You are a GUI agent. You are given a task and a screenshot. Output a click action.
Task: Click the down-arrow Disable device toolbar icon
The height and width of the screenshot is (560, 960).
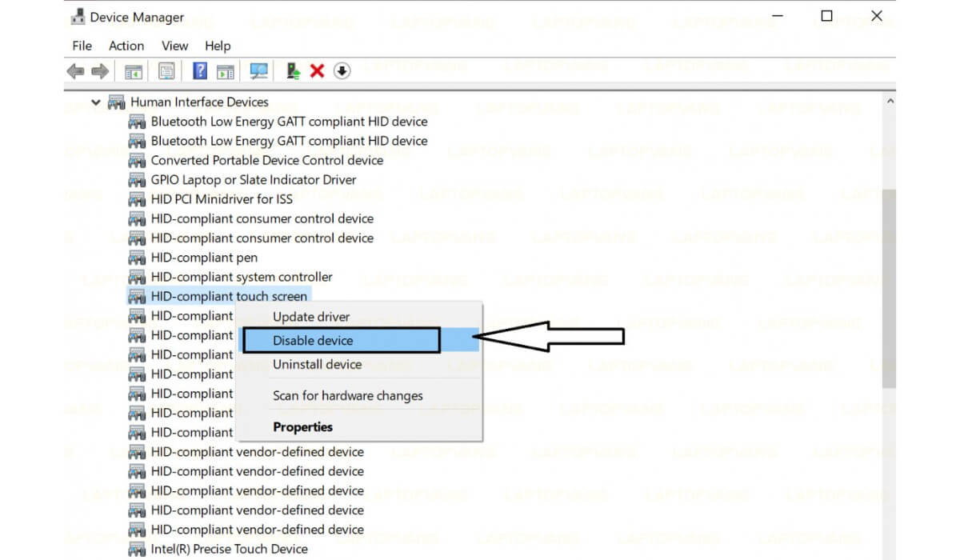pyautogui.click(x=342, y=71)
